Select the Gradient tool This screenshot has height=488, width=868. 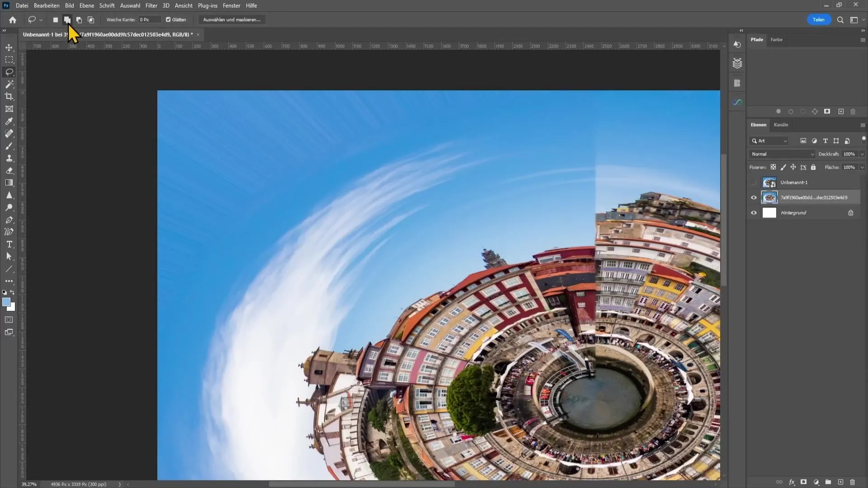9,183
